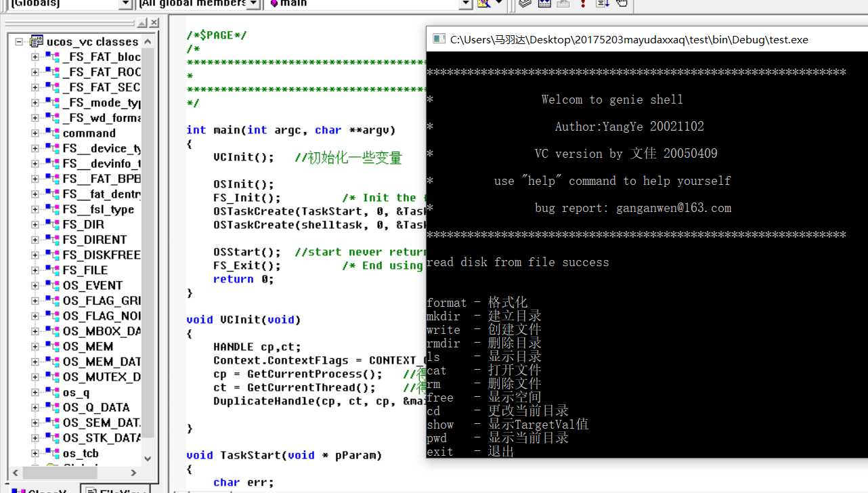This screenshot has width=868, height=493.
Task: Click the WizardBar actions wand icon
Action: 483,3
